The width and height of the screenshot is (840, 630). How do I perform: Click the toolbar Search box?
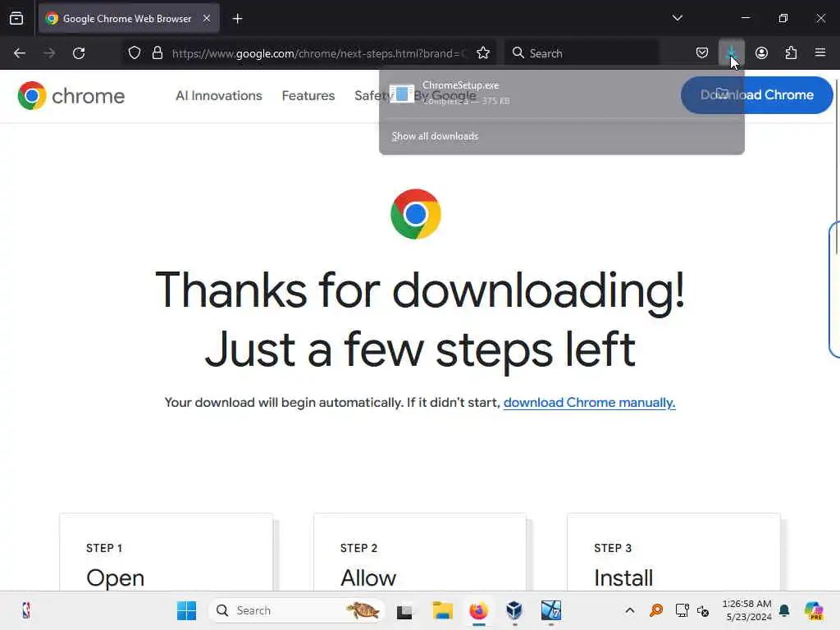point(582,53)
